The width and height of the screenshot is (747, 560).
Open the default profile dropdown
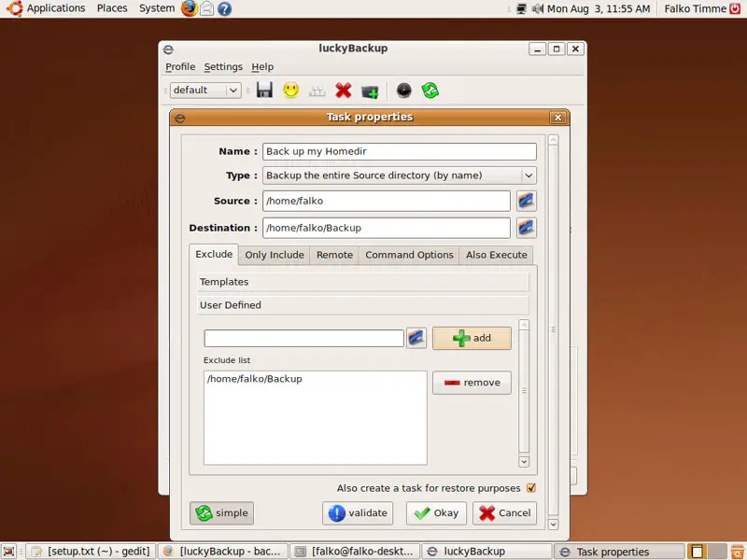tap(205, 90)
